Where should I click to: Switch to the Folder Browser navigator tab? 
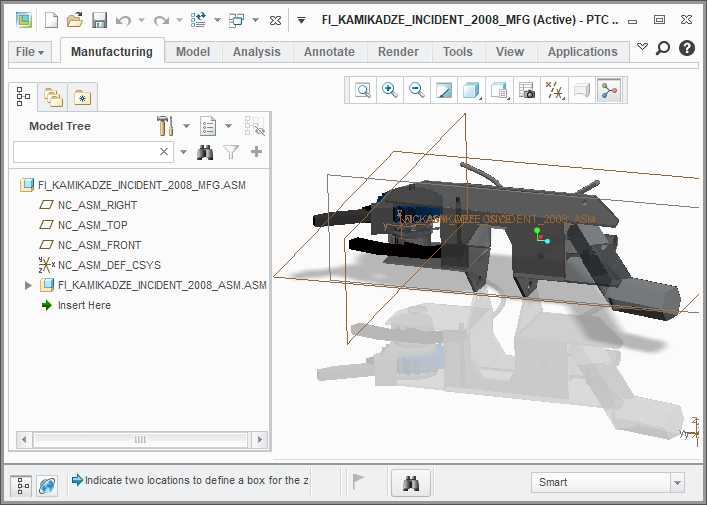pos(53,97)
